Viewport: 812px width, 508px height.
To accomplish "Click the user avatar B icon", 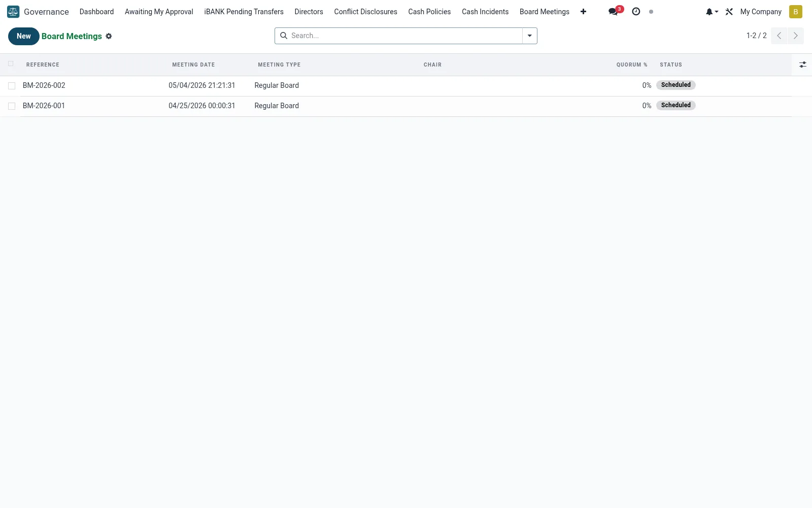I will [x=795, y=12].
